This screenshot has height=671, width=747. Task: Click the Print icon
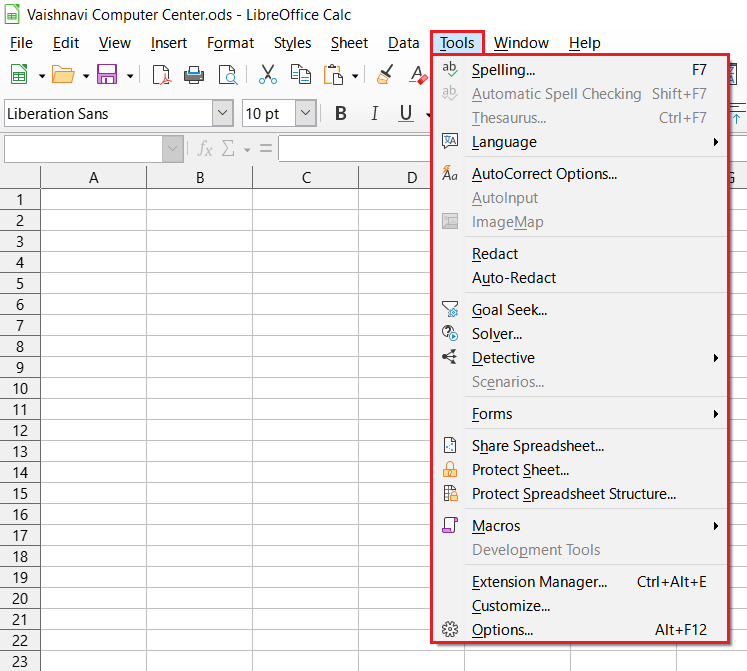pos(194,75)
